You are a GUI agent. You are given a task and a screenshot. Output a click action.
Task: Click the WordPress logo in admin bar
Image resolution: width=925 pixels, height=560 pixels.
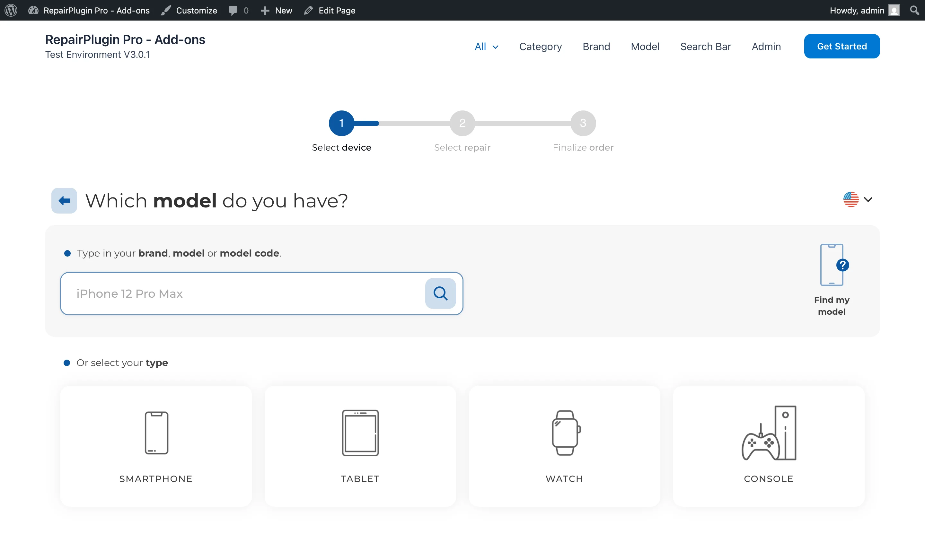click(x=11, y=10)
